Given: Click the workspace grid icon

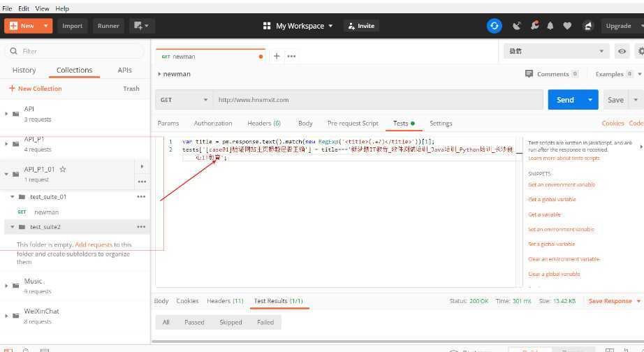Looking at the screenshot, I should 267,26.
